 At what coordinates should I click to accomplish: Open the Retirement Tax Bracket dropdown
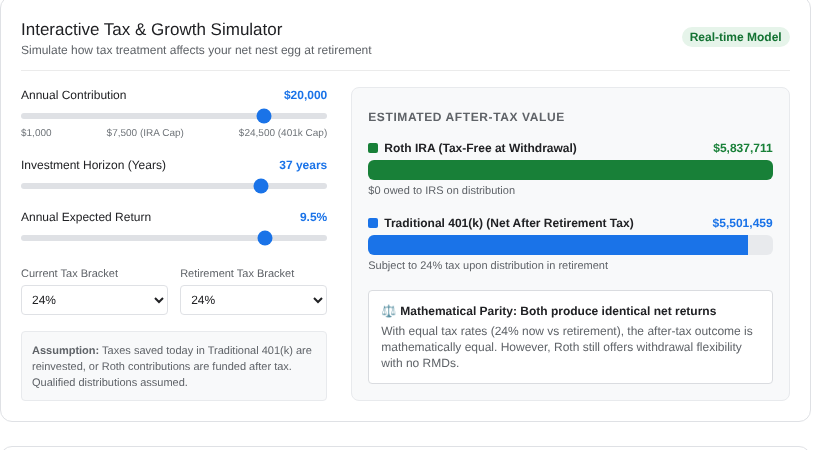pyautogui.click(x=253, y=300)
